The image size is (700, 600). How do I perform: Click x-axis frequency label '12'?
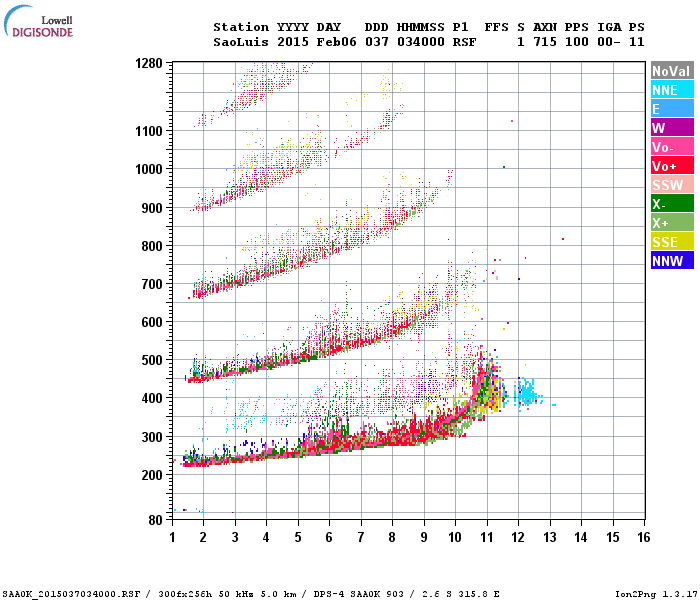pyautogui.click(x=518, y=537)
